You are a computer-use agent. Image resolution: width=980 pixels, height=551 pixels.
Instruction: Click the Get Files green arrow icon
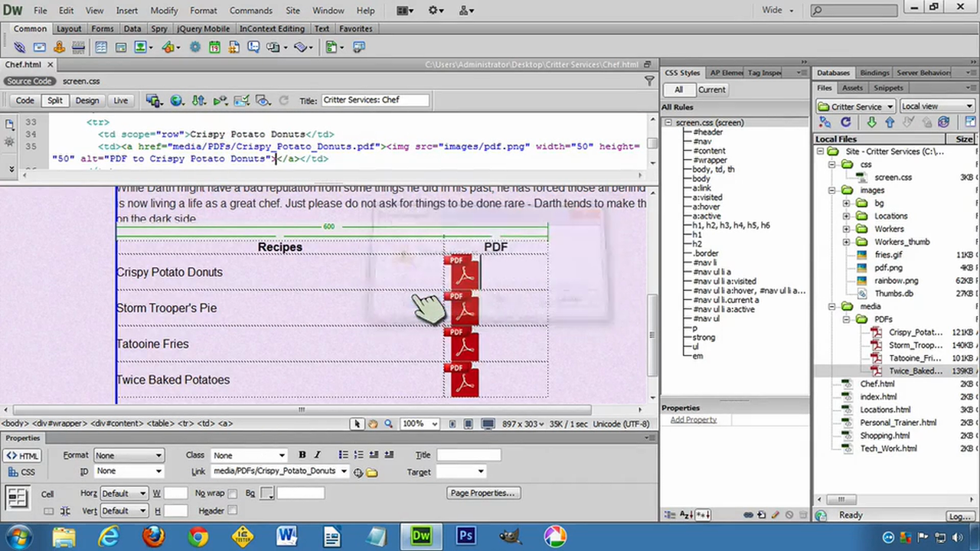[x=871, y=122]
